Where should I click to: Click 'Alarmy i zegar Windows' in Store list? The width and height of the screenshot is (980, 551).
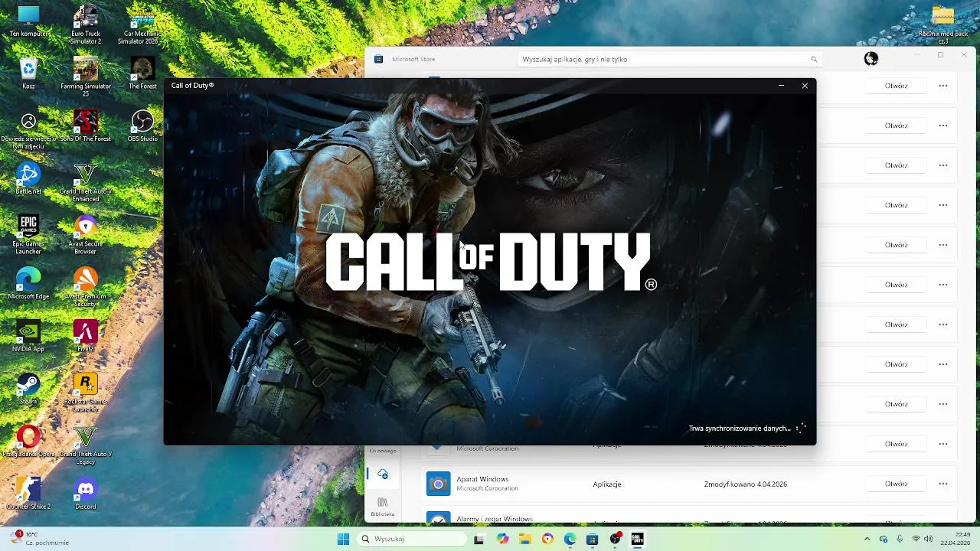tap(494, 520)
